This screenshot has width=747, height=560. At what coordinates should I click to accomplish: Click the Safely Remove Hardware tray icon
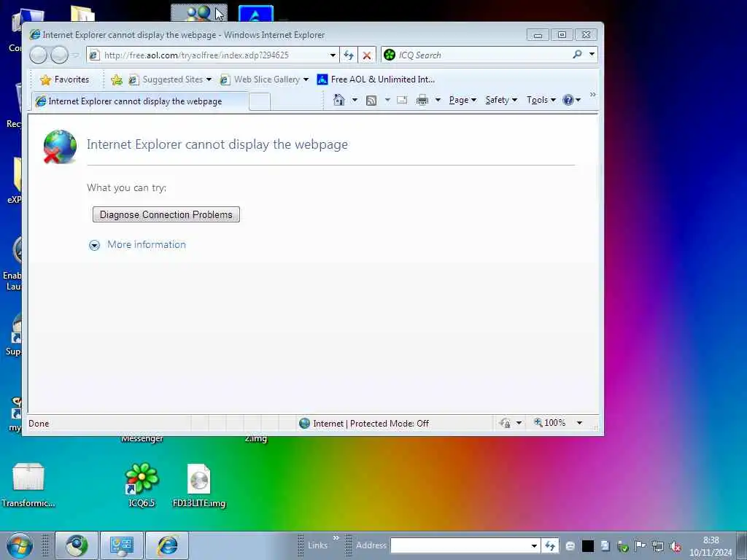[x=623, y=546]
